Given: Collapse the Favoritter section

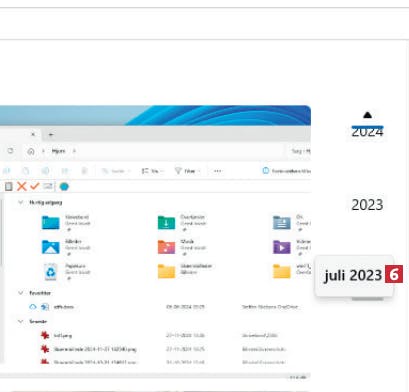Looking at the screenshot, I should tap(21, 293).
